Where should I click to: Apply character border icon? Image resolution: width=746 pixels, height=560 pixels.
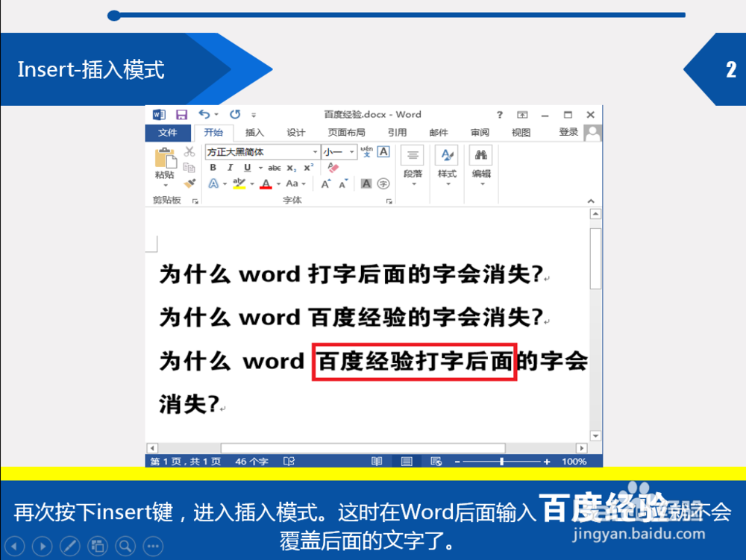[x=383, y=151]
